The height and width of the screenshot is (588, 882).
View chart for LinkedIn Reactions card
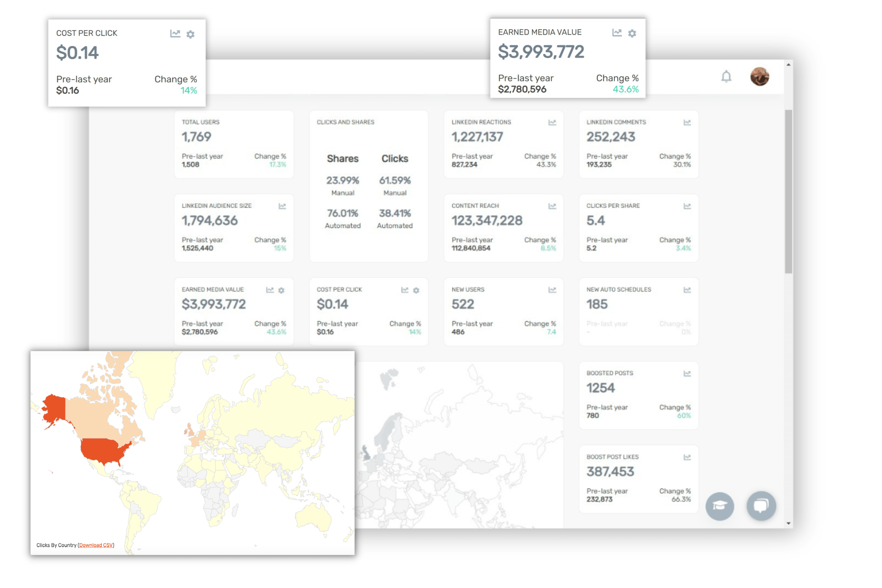pyautogui.click(x=552, y=123)
